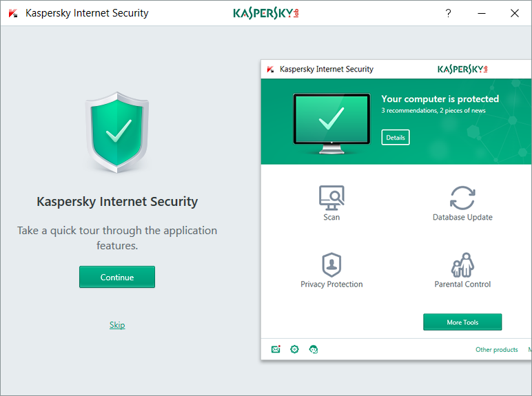
Task: Click 'Your computer is protected' status text
Action: click(x=440, y=98)
